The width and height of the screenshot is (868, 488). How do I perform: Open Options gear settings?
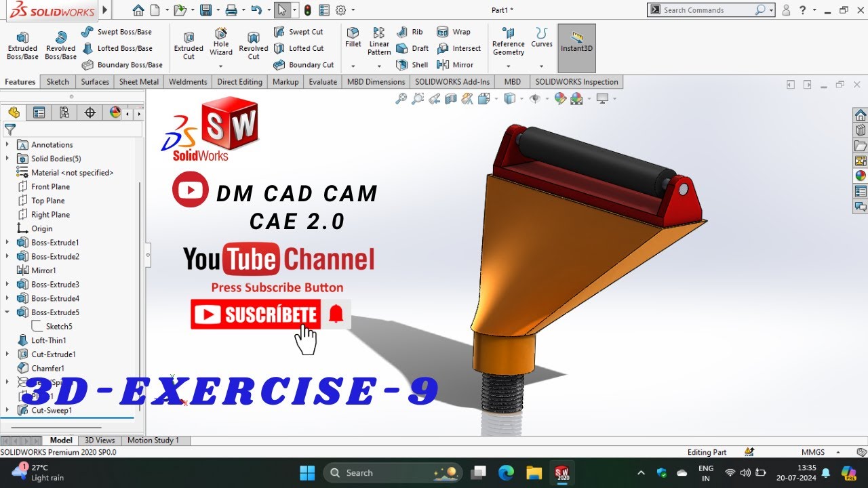coord(340,10)
